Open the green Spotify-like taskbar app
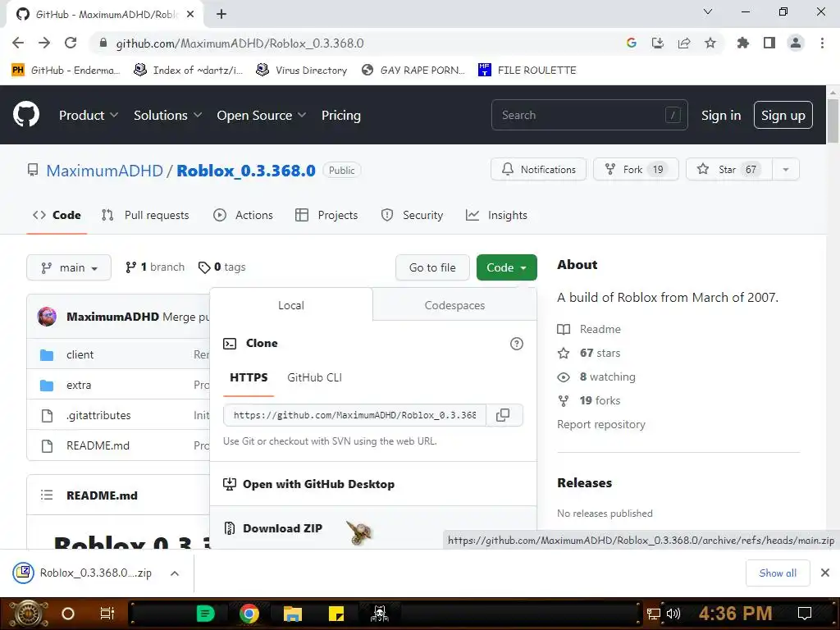 205,614
